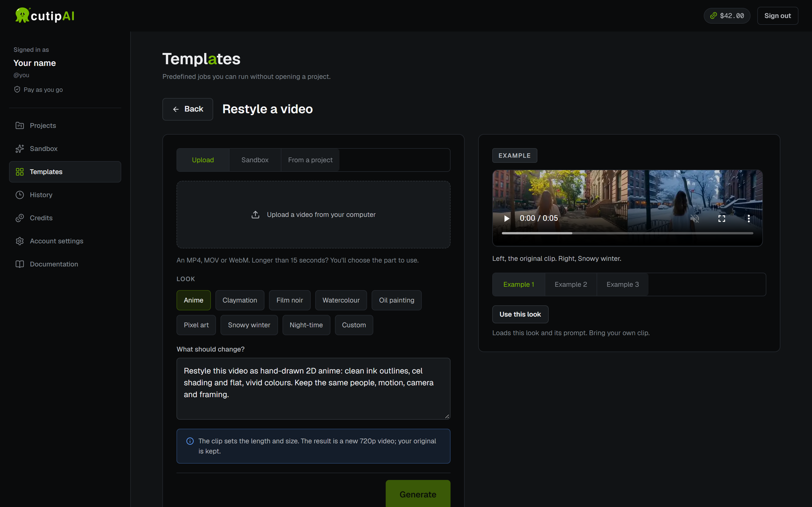Image resolution: width=812 pixels, height=507 pixels.
Task: Choose the Snowy winter look
Action: click(x=249, y=325)
